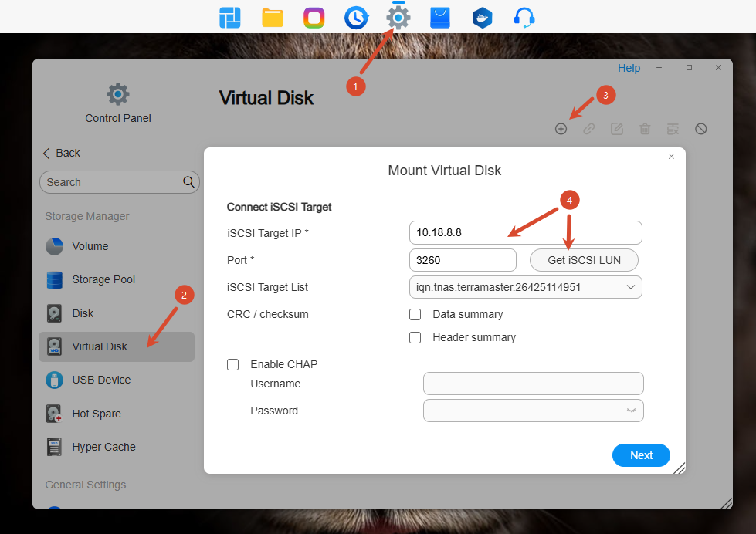Click the General Settings section heading
The width and height of the screenshot is (756, 534).
click(86, 485)
